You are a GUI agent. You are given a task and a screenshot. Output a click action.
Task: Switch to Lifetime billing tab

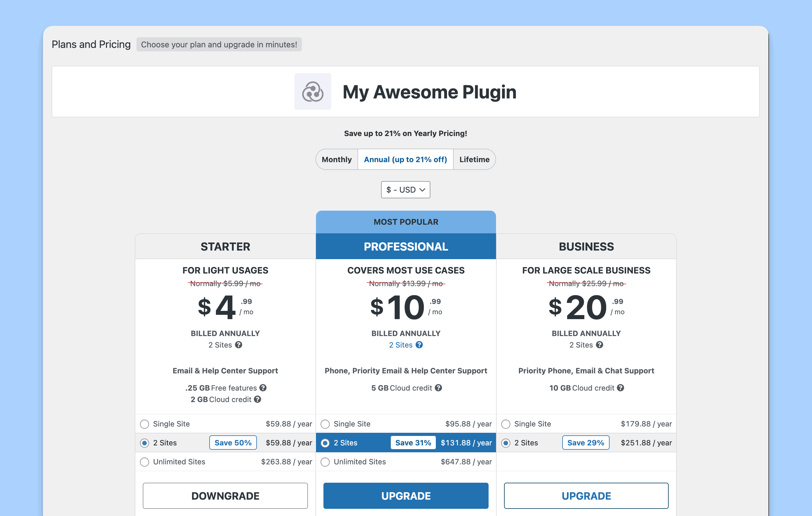point(474,159)
